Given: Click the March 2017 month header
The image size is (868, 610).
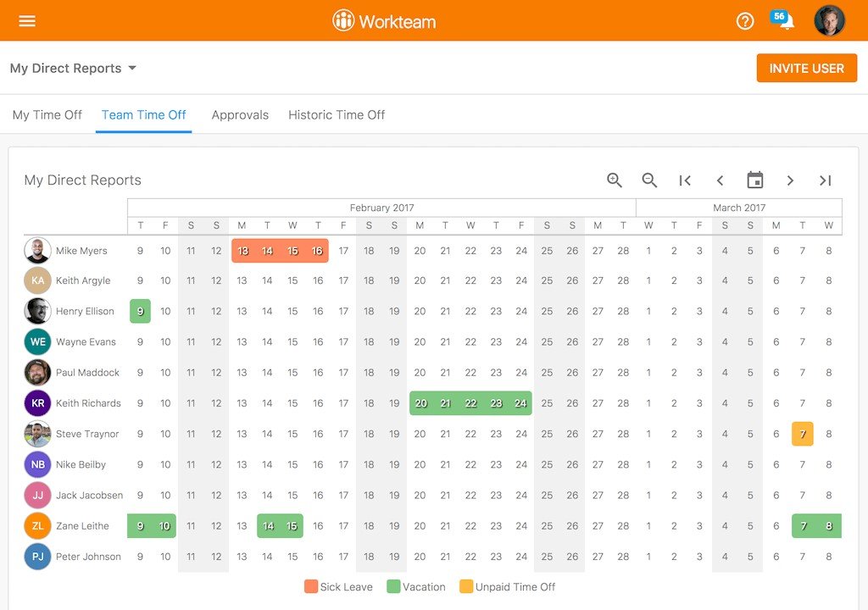Looking at the screenshot, I should 739,208.
